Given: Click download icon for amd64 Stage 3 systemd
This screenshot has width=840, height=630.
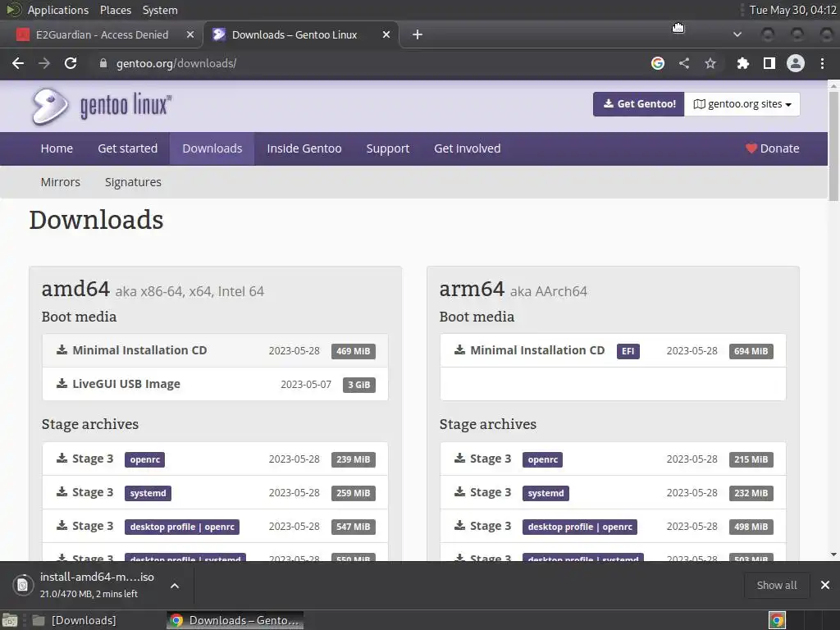Looking at the screenshot, I should click(x=62, y=492).
